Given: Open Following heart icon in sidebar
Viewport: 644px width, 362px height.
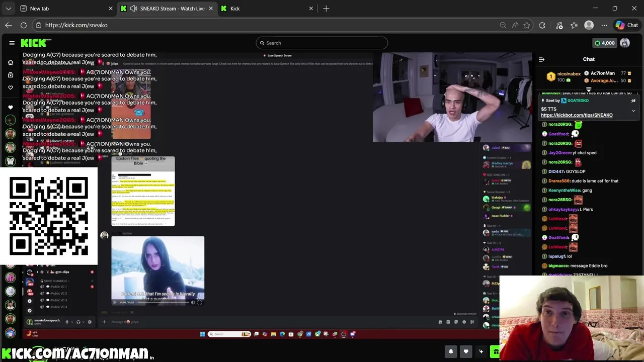Looking at the screenshot, I should point(11,87).
